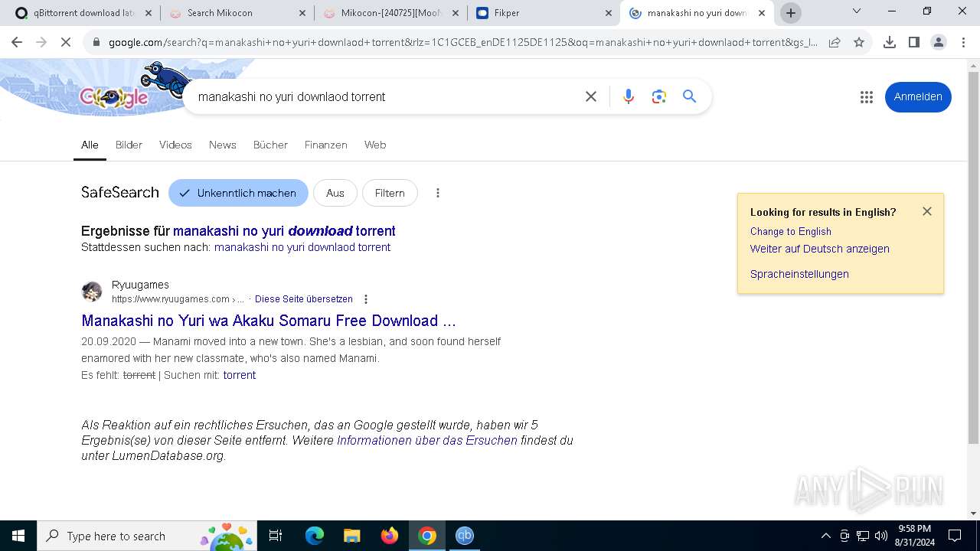Open Task View in taskbar
Image resolution: width=980 pixels, height=551 pixels.
click(276, 536)
